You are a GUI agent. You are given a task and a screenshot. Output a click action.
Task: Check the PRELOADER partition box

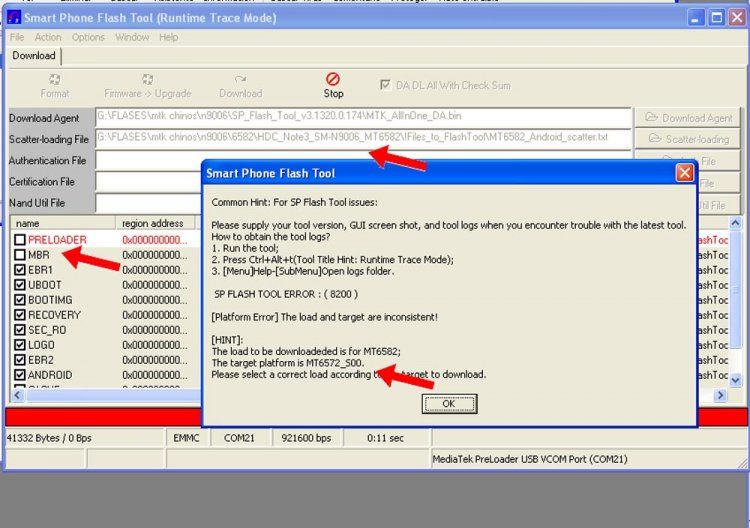pyautogui.click(x=20, y=240)
